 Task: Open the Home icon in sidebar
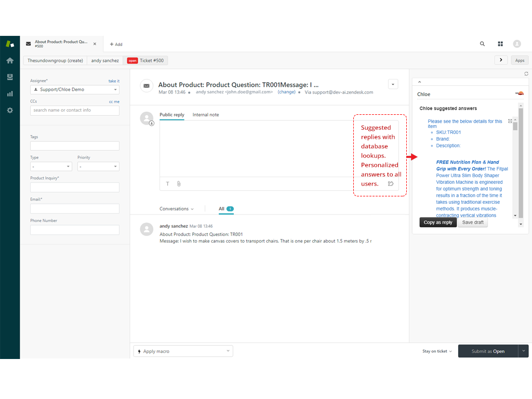pos(10,61)
